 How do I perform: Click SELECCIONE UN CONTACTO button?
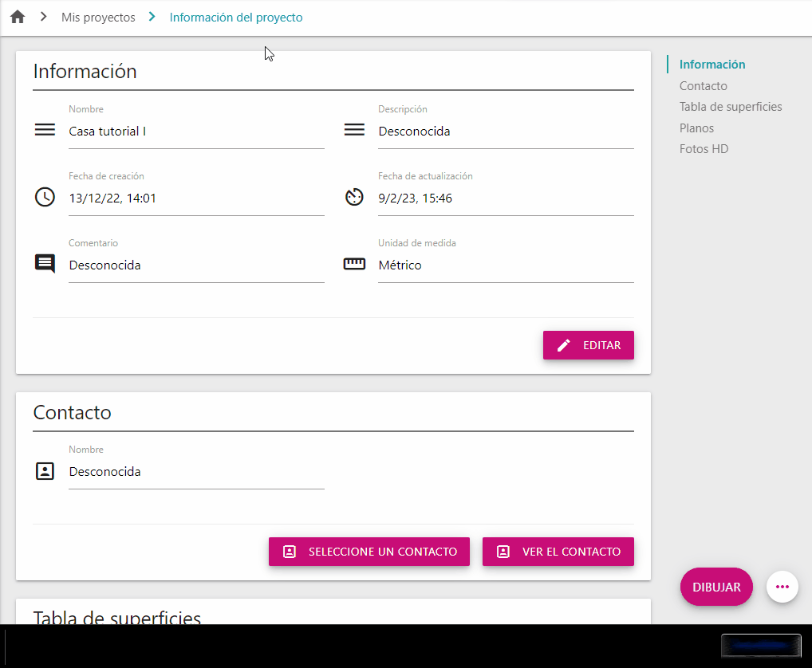(369, 552)
